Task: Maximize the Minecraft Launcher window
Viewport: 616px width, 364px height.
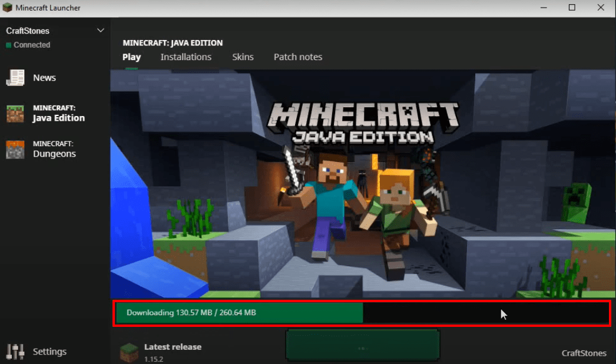Action: (572, 8)
